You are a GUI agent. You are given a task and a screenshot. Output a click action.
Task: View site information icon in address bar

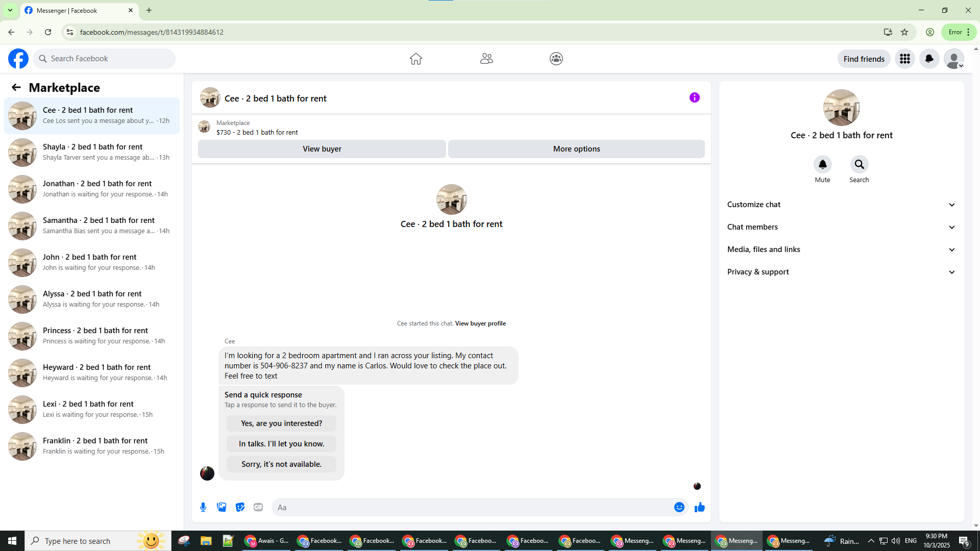pos(70,32)
